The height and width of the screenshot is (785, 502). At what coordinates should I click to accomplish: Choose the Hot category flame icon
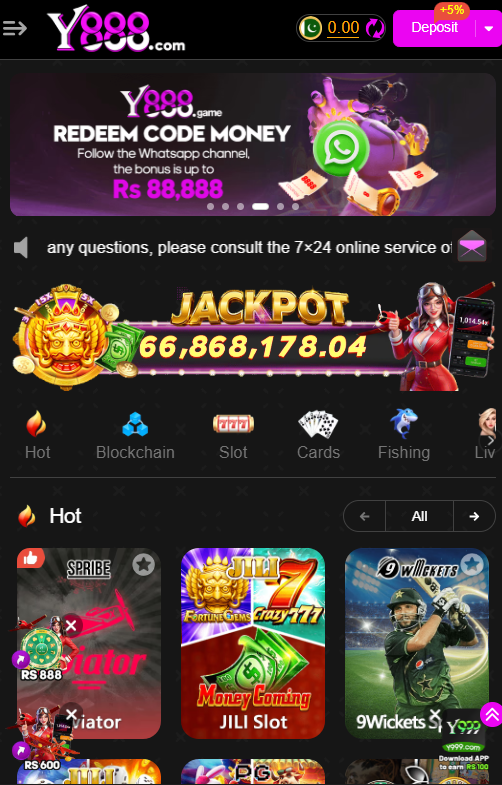coord(36,424)
